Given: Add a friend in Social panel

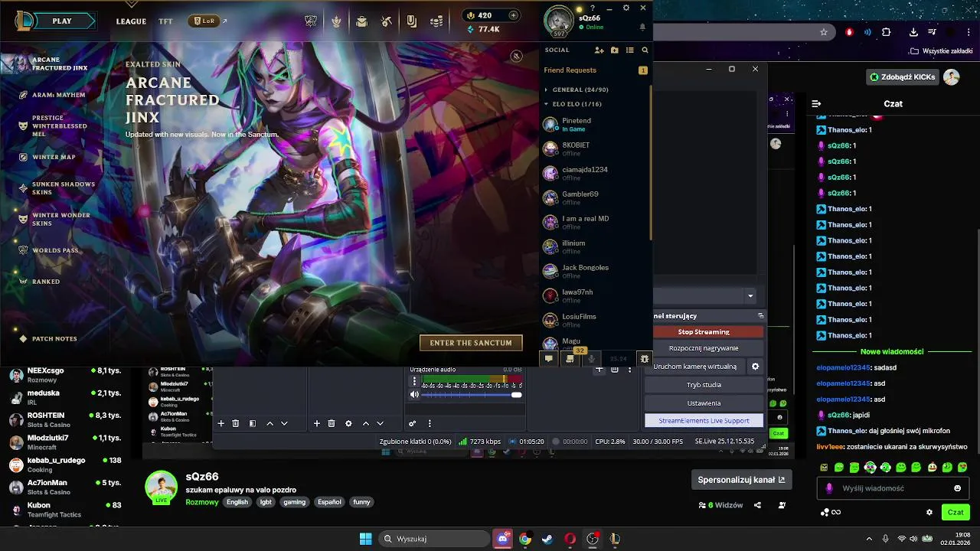Looking at the screenshot, I should tap(599, 50).
